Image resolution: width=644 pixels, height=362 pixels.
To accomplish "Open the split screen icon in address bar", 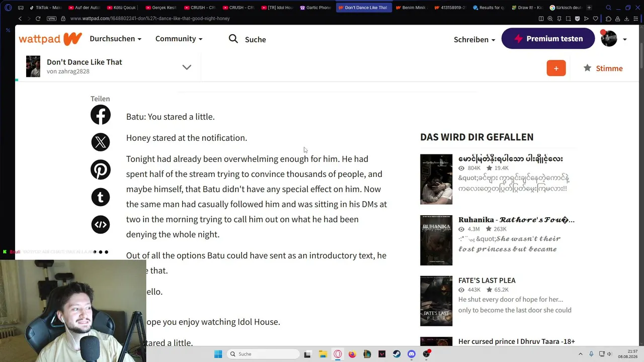I will pyautogui.click(x=541, y=19).
